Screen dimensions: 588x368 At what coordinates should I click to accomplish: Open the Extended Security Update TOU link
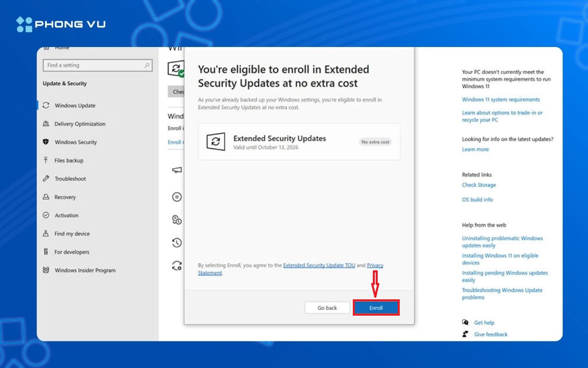pos(319,265)
